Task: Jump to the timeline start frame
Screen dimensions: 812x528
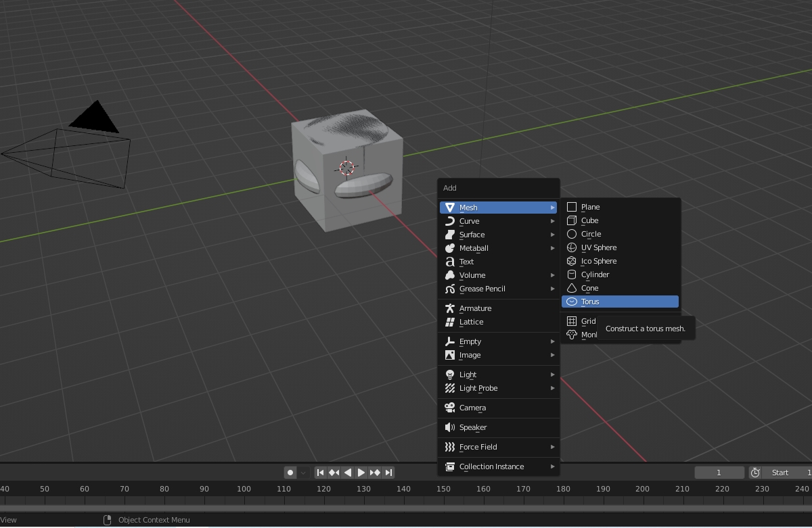Action: (321, 473)
